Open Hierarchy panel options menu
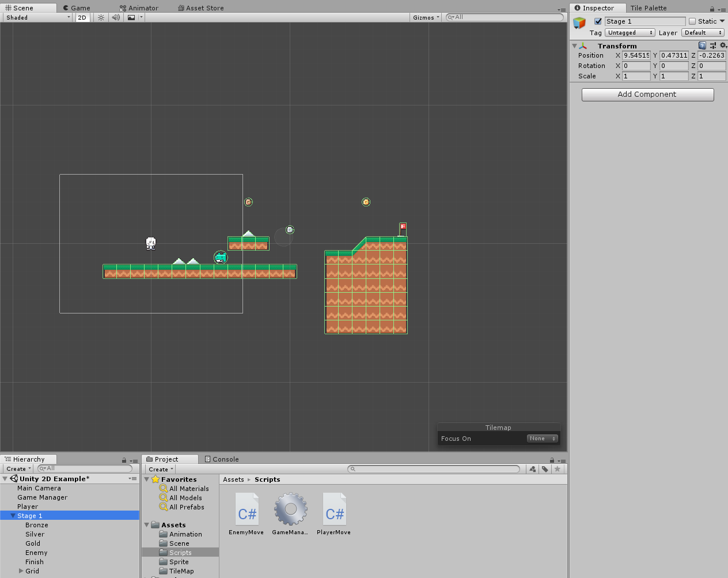Screen dimensions: 728x578 coord(133,460)
